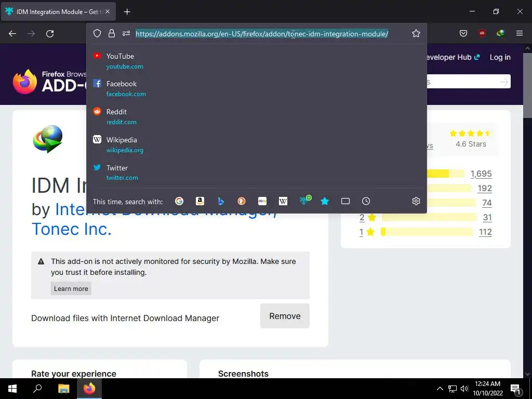Image resolution: width=532 pixels, height=399 pixels.
Task: Search this time with Wikipedia icon
Action: (x=283, y=201)
